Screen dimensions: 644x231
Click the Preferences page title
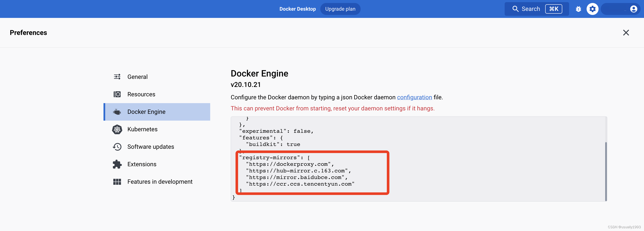tap(28, 33)
